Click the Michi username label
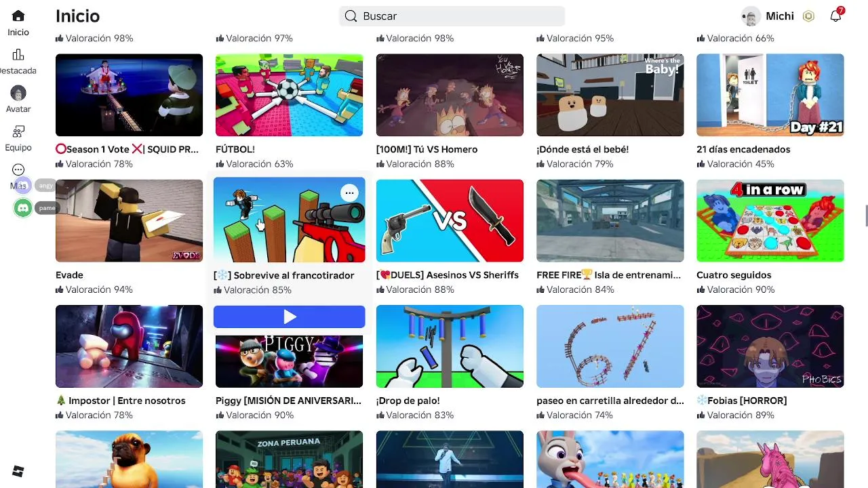Viewport: 868px width, 488px height. (780, 16)
